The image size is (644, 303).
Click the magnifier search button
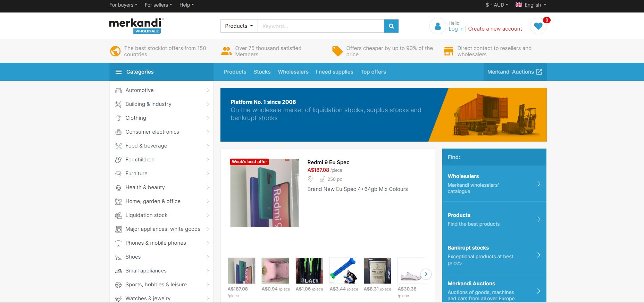click(391, 26)
